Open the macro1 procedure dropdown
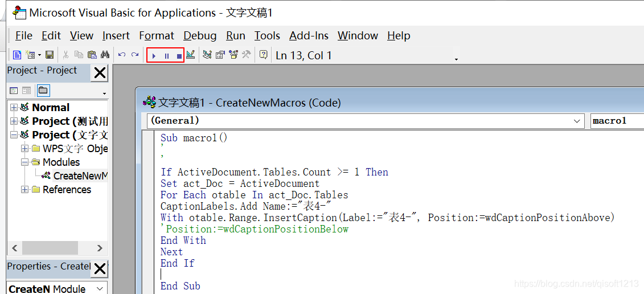The width and height of the screenshot is (644, 294). [617, 121]
